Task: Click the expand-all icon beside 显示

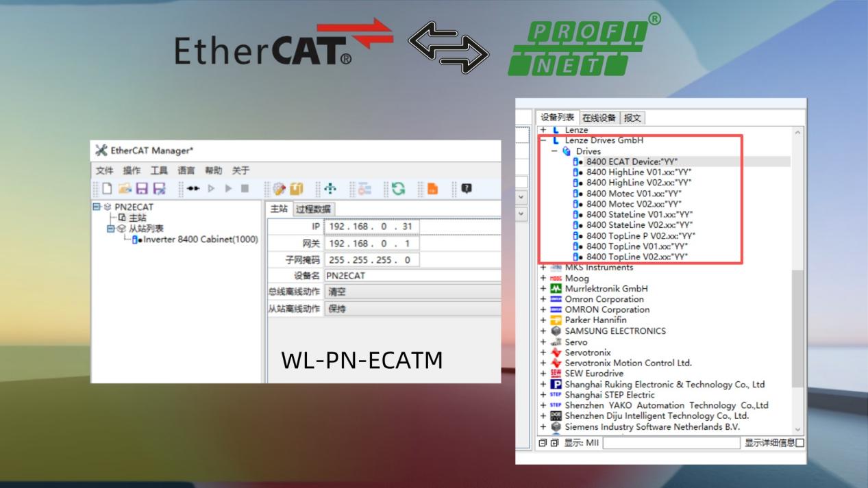Action: pos(554,443)
